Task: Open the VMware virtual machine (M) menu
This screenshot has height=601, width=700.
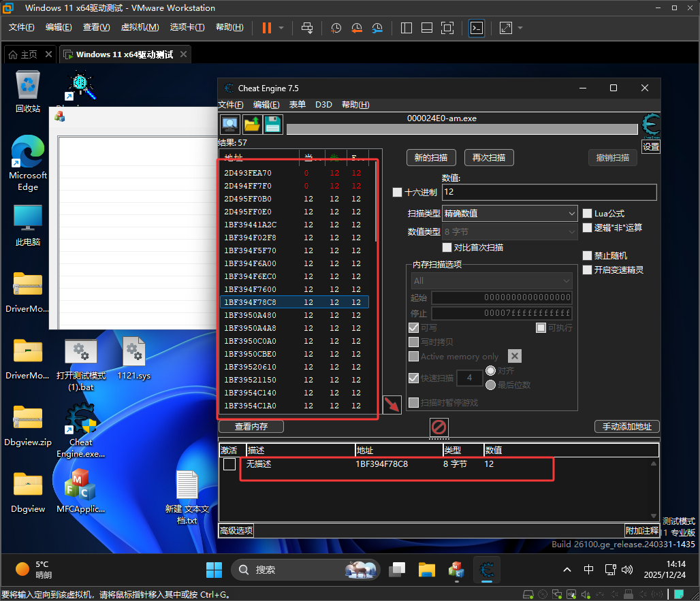Action: (140, 27)
